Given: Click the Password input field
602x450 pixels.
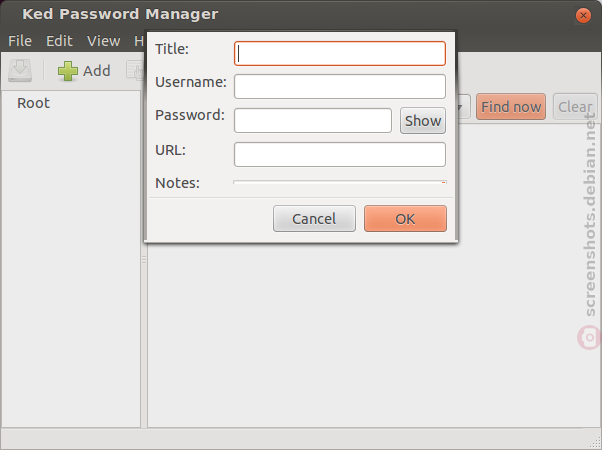Looking at the screenshot, I should 313,121.
